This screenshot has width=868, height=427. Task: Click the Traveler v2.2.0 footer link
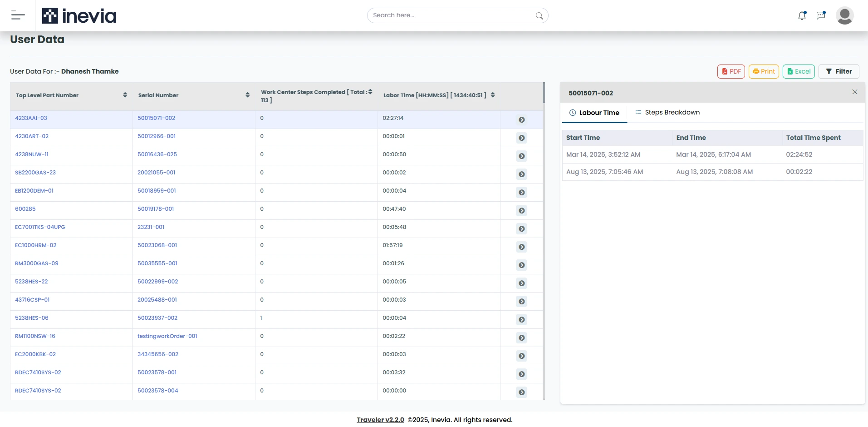[x=380, y=420]
